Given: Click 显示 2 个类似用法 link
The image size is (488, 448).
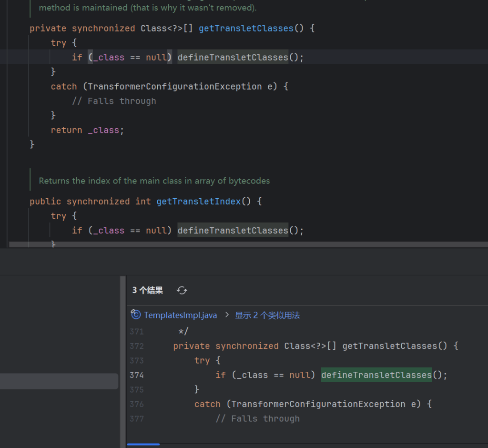Looking at the screenshot, I should point(267,315).
